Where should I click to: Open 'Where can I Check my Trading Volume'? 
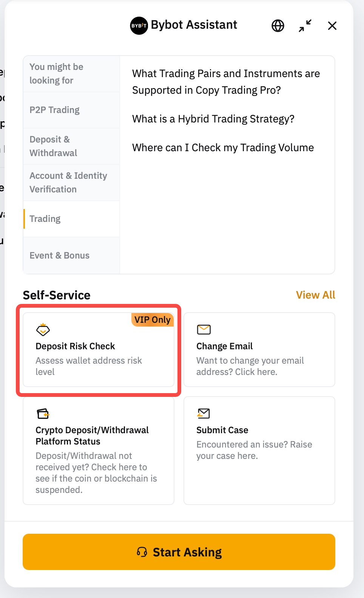coord(223,148)
